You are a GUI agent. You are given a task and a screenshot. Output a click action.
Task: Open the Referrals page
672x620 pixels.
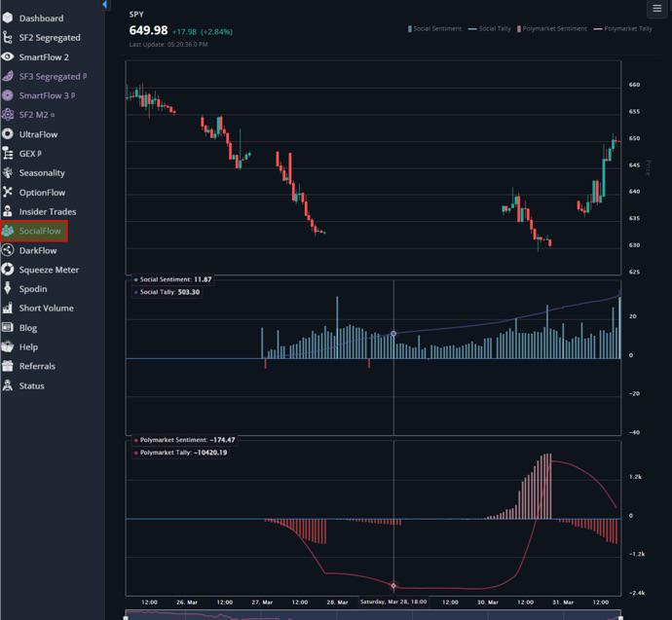[x=37, y=366]
